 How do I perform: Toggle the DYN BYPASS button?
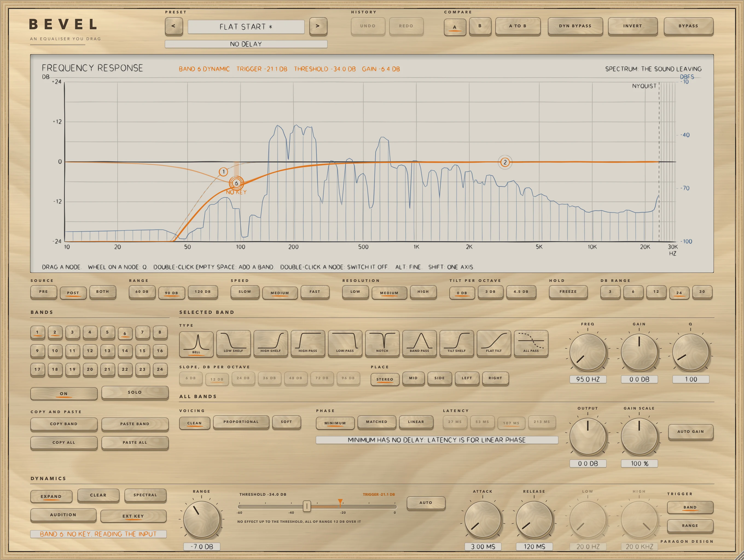(575, 26)
